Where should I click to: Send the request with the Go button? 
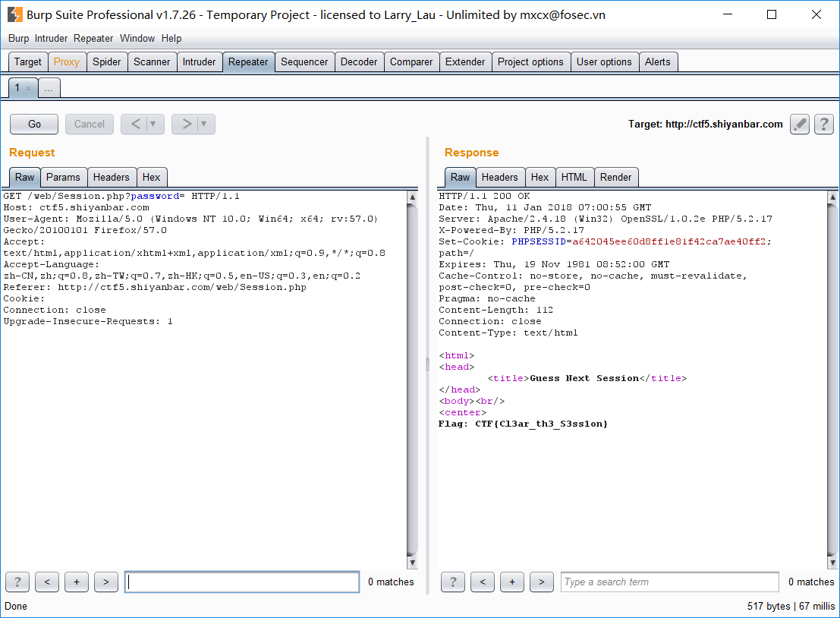pyautogui.click(x=34, y=125)
